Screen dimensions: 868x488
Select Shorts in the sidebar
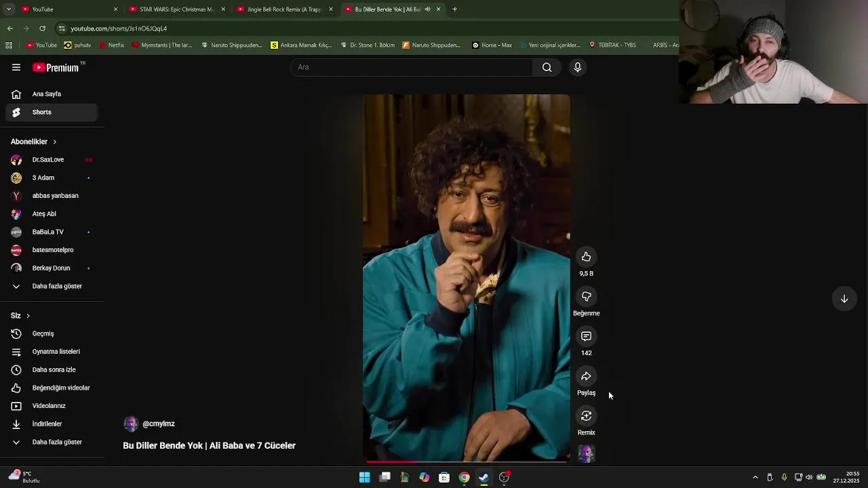pos(52,112)
